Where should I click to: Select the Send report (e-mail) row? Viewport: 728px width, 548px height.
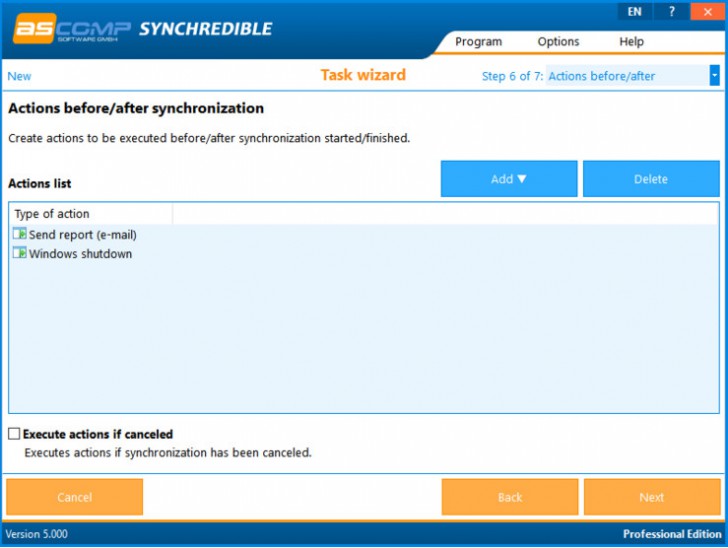364,235
